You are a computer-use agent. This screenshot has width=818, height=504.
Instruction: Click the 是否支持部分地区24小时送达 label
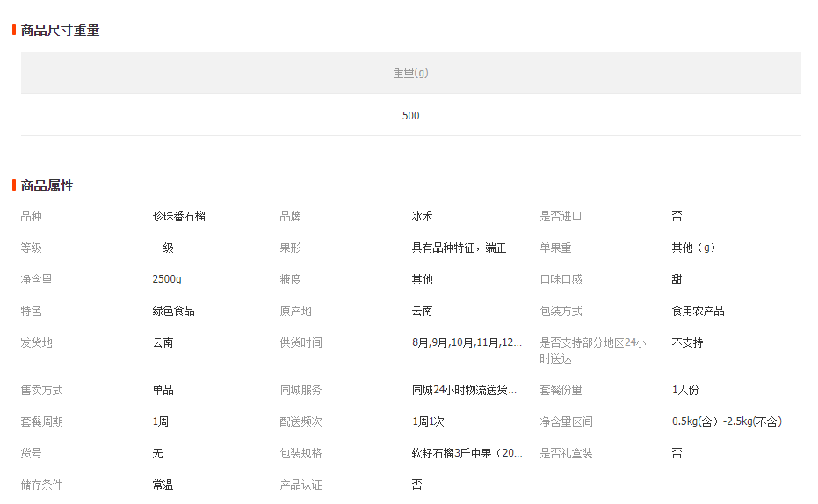click(592, 350)
